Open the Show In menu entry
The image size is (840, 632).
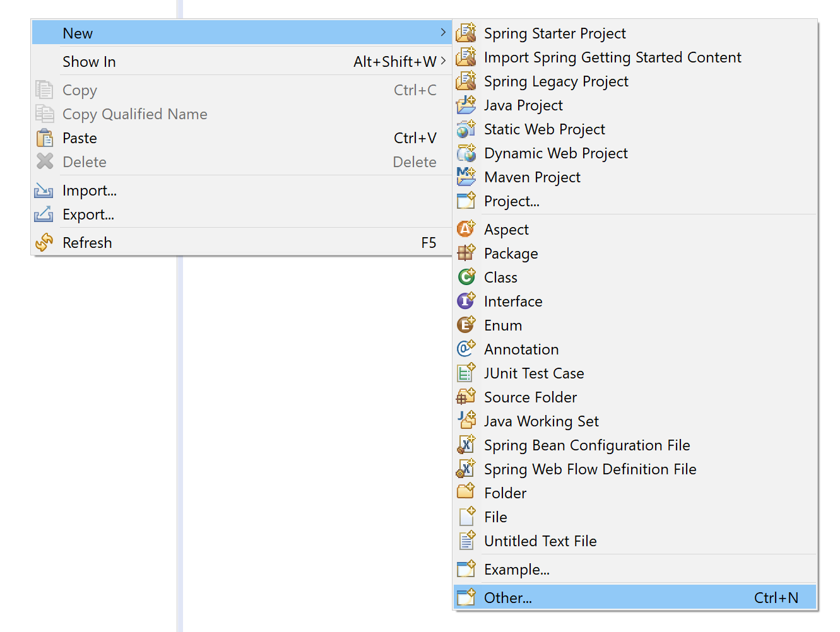click(242, 61)
